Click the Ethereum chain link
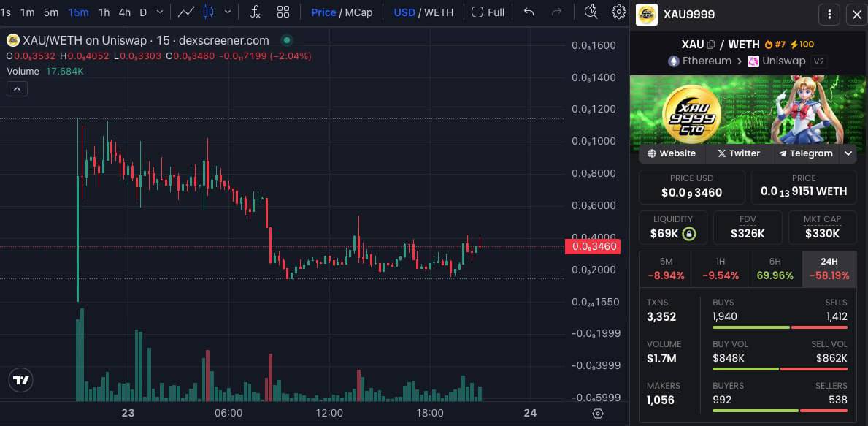868x426 pixels. pyautogui.click(x=699, y=61)
